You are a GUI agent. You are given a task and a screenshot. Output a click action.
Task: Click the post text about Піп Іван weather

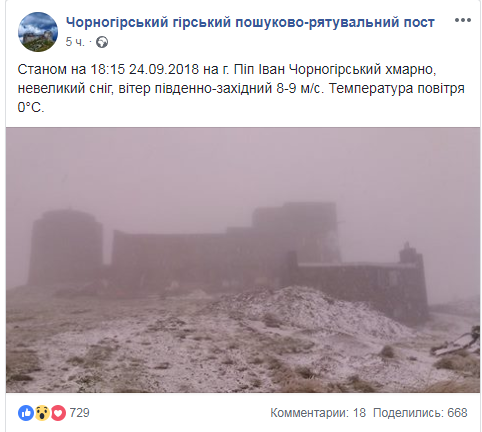pos(241,88)
